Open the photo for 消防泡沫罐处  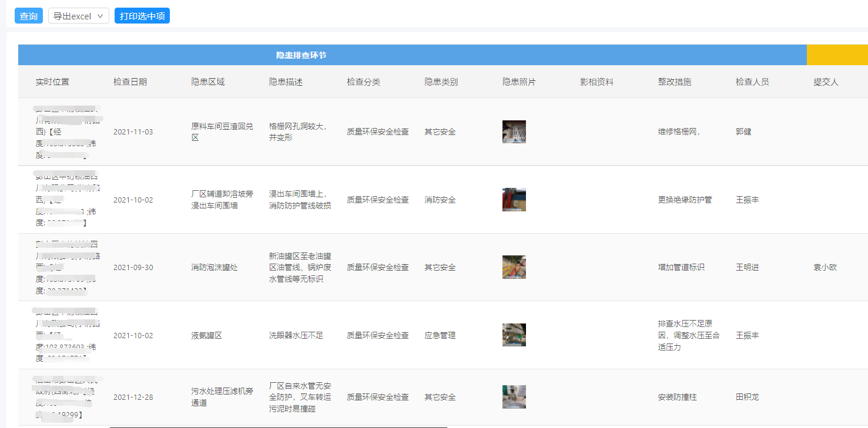pos(514,267)
